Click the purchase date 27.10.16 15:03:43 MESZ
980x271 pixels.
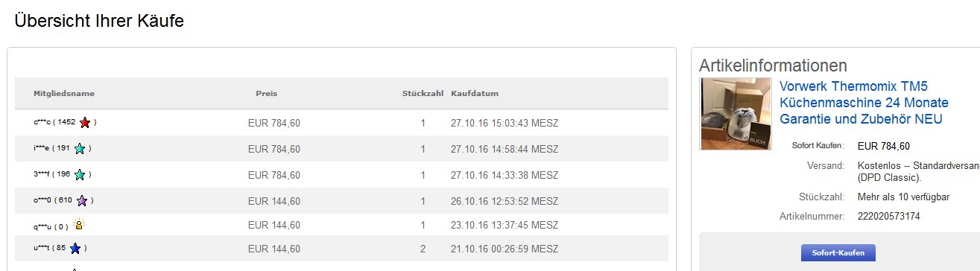pos(505,123)
